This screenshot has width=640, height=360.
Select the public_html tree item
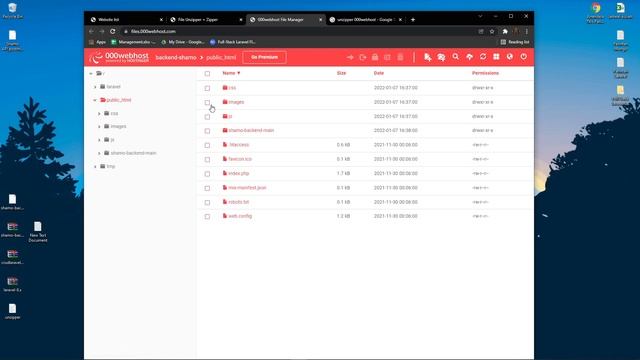(119, 100)
